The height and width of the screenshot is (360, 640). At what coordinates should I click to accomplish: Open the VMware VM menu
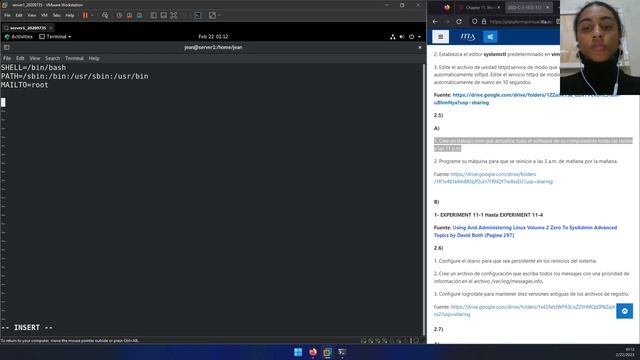pos(44,15)
